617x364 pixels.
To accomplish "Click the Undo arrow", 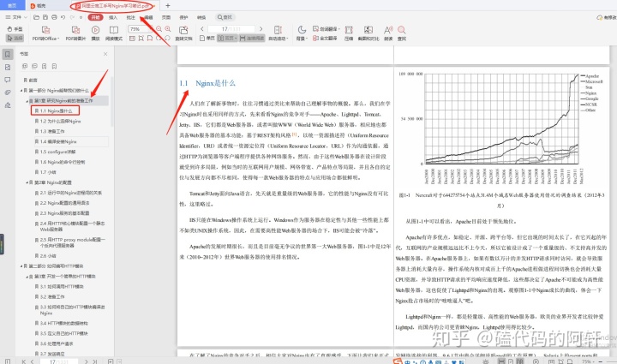I will click(63, 17).
